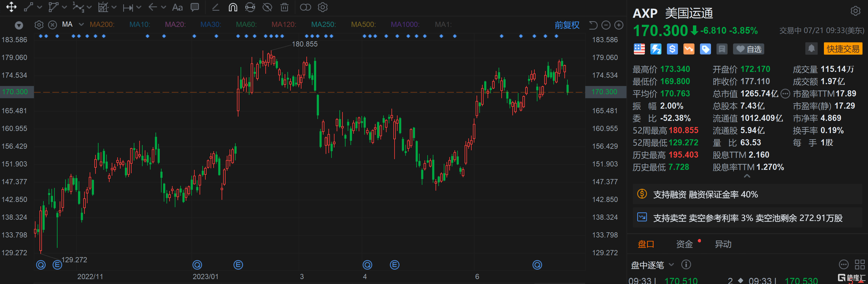Click the 历史最高 195.403 value
Image resolution: width=868 pixels, height=284 pixels.
(683, 155)
